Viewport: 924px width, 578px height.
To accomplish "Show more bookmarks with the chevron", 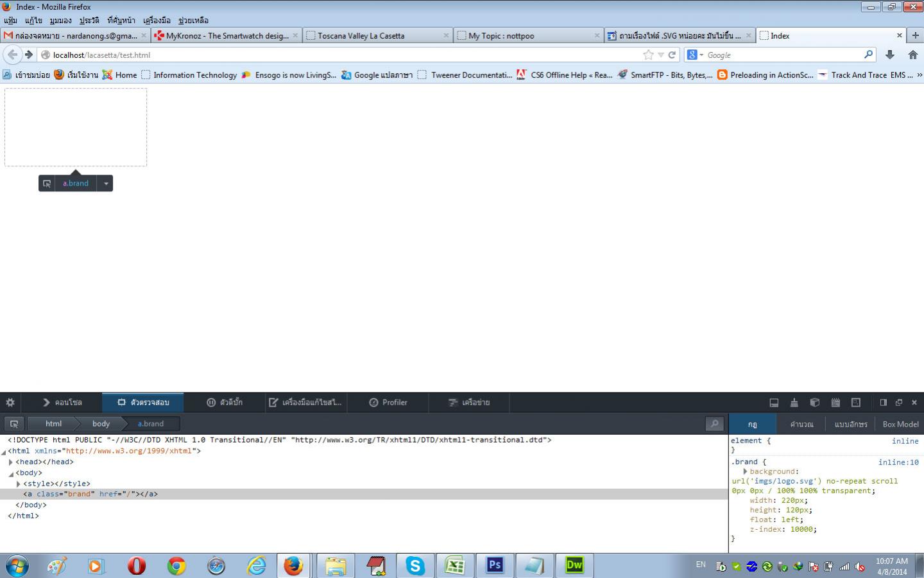I will (920, 75).
